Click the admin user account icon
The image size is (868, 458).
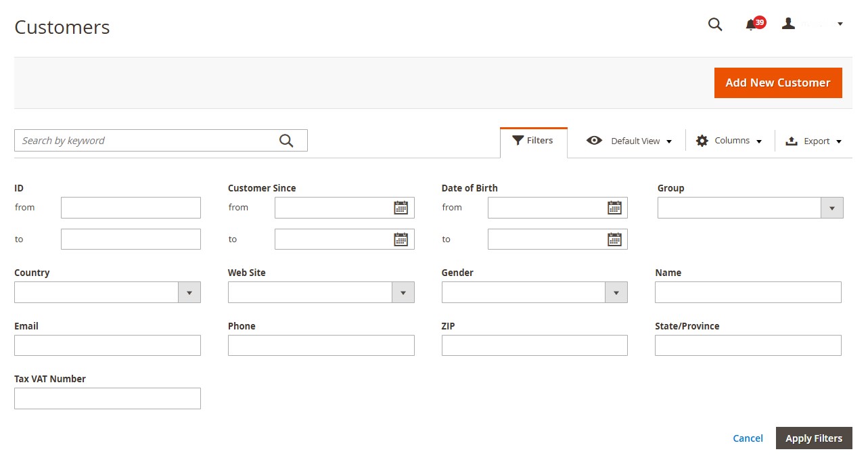pyautogui.click(x=788, y=24)
